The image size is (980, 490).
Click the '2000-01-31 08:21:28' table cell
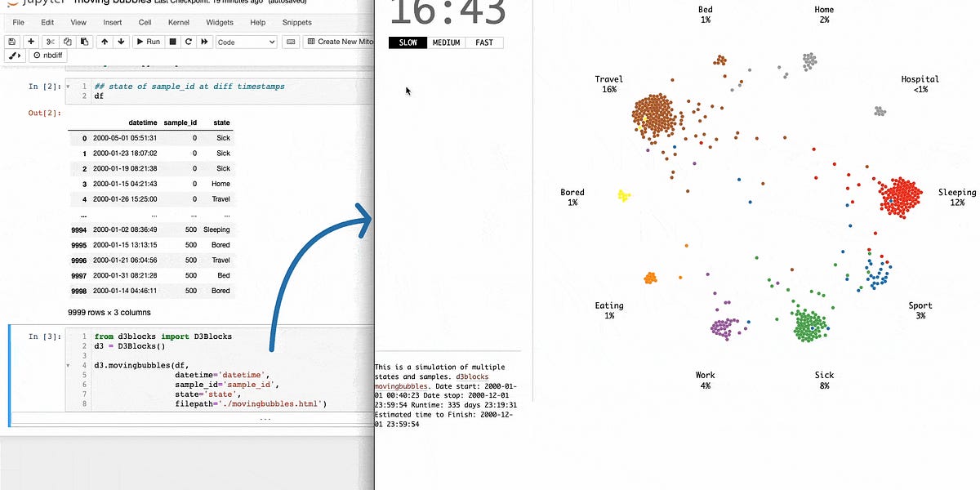125,276
